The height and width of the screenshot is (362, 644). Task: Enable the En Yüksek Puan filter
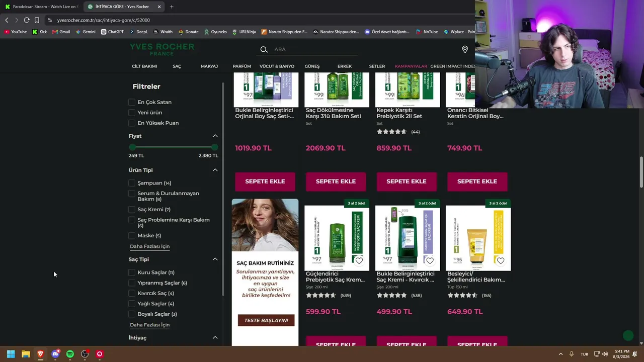[x=132, y=123]
